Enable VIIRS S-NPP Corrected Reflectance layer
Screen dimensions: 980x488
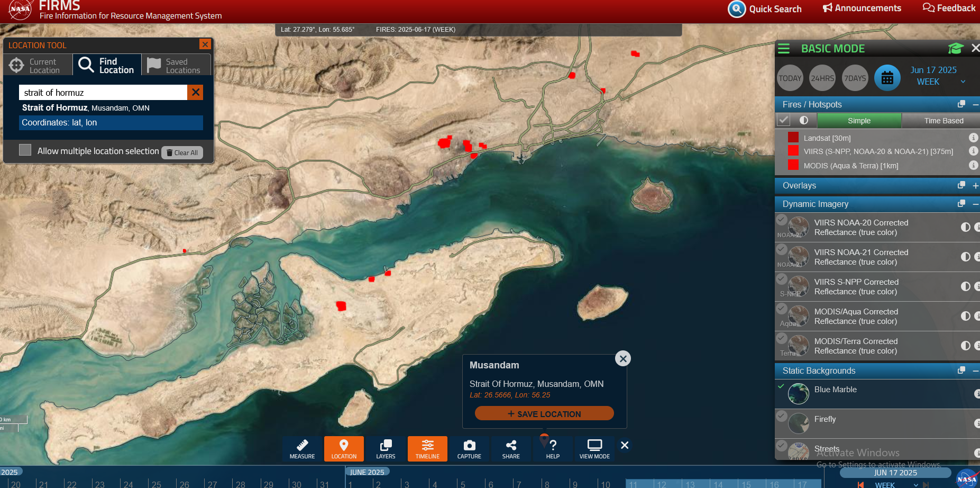coord(782,278)
